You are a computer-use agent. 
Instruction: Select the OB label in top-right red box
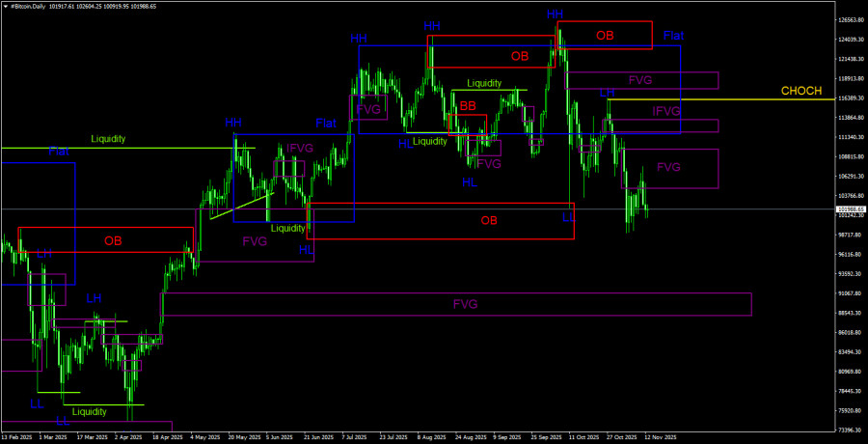point(604,36)
